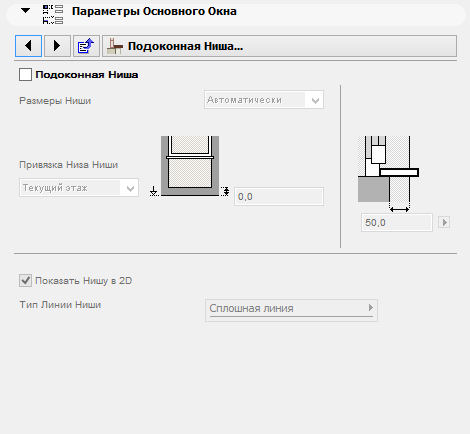The image size is (470, 434).
Task: Click the Параметры Основного Окна panel title
Action: 154,11
